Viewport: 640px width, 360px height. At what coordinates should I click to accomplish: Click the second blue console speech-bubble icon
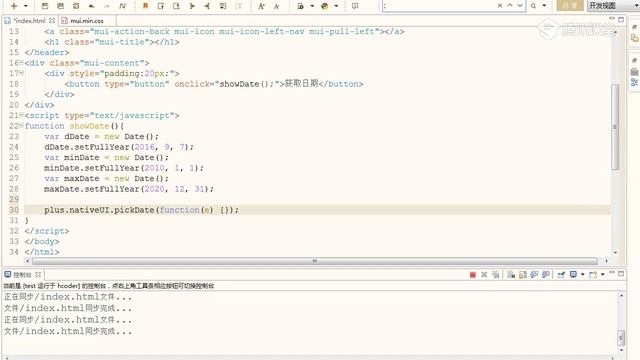pos(546,275)
